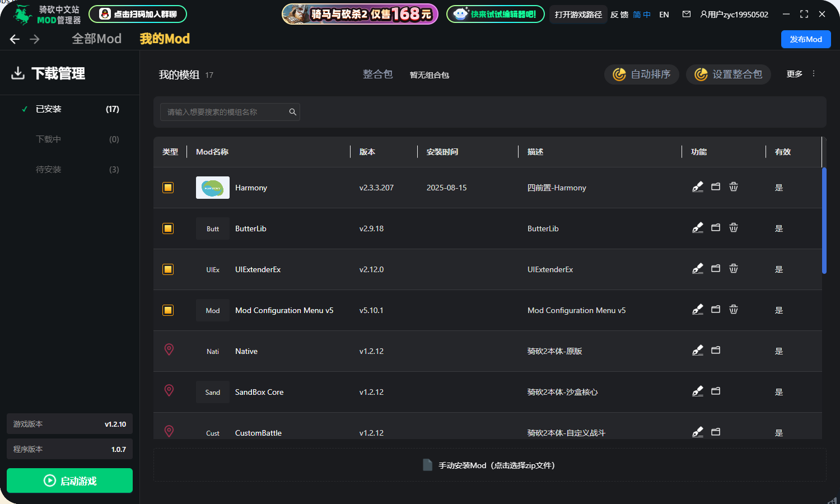The height and width of the screenshot is (504, 840).
Task: Click the edit icon for ButterLib
Action: pyautogui.click(x=698, y=227)
